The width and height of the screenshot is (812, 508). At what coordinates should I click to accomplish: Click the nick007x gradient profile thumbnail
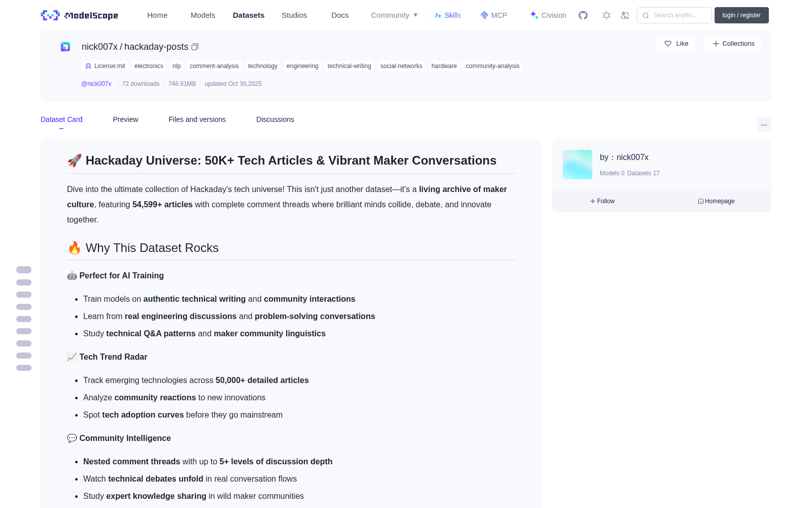coord(578,165)
